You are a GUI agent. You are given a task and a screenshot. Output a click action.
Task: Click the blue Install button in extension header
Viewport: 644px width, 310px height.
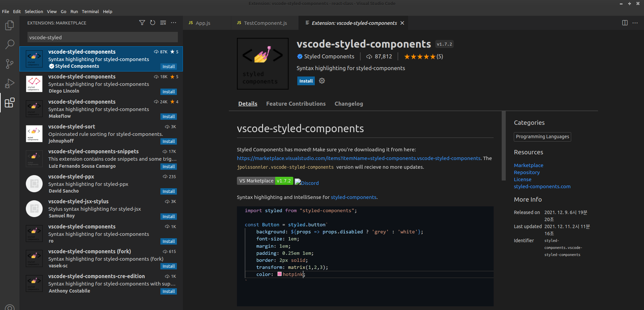click(306, 81)
